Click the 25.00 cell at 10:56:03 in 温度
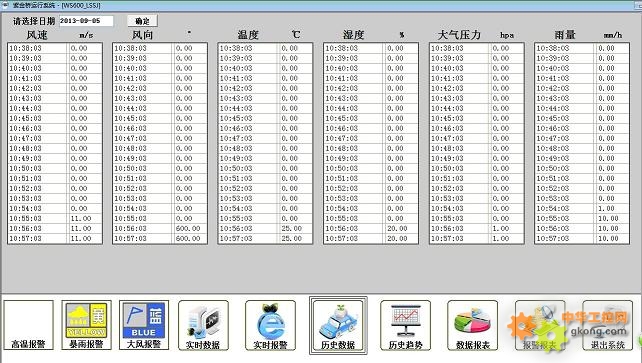Viewport: 642px width, 363px height. point(292,229)
